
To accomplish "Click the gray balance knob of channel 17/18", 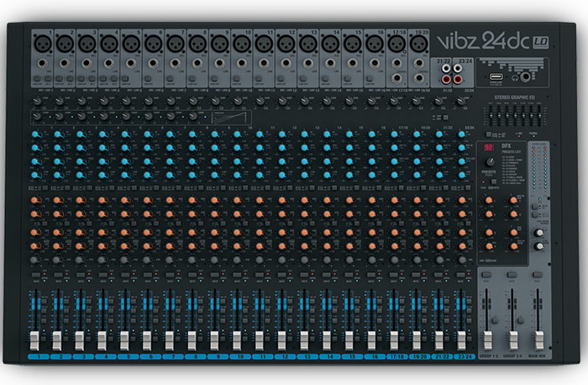I will coord(394,260).
